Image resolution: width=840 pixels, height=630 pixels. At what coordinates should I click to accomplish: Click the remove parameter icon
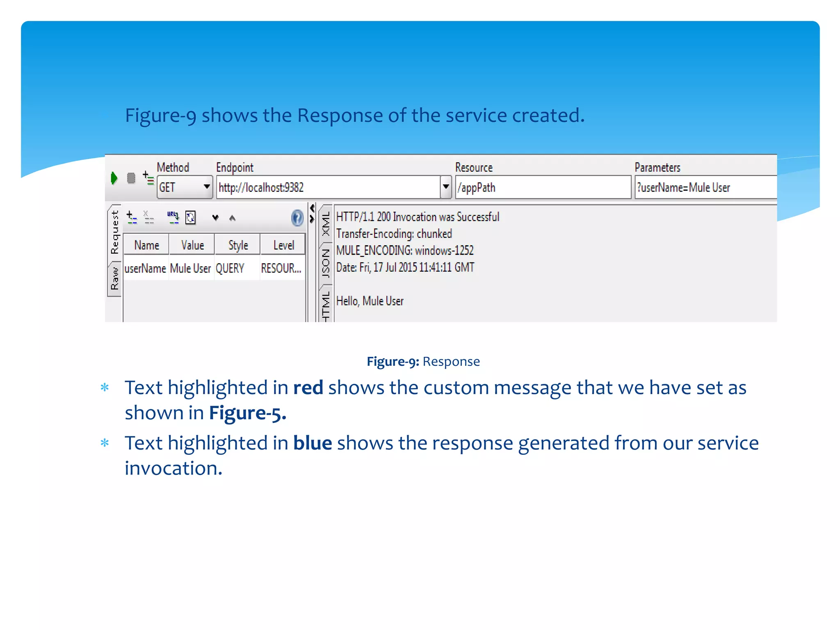(x=148, y=217)
